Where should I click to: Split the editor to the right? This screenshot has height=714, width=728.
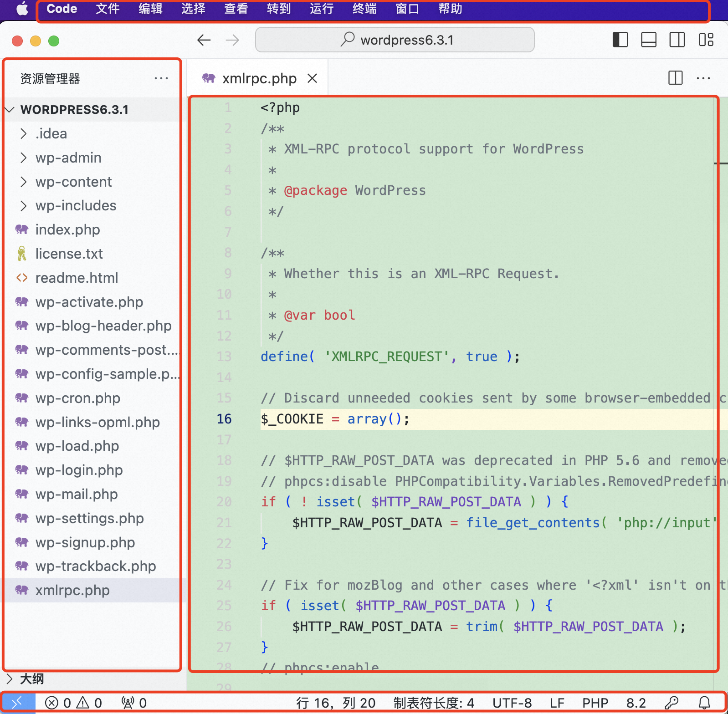(676, 78)
